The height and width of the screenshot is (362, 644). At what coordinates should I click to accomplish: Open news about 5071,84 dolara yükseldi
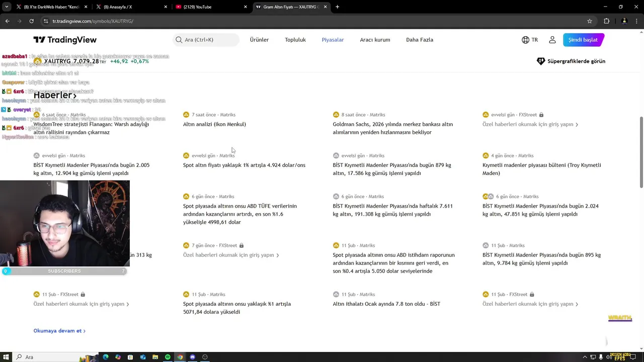pos(237,308)
